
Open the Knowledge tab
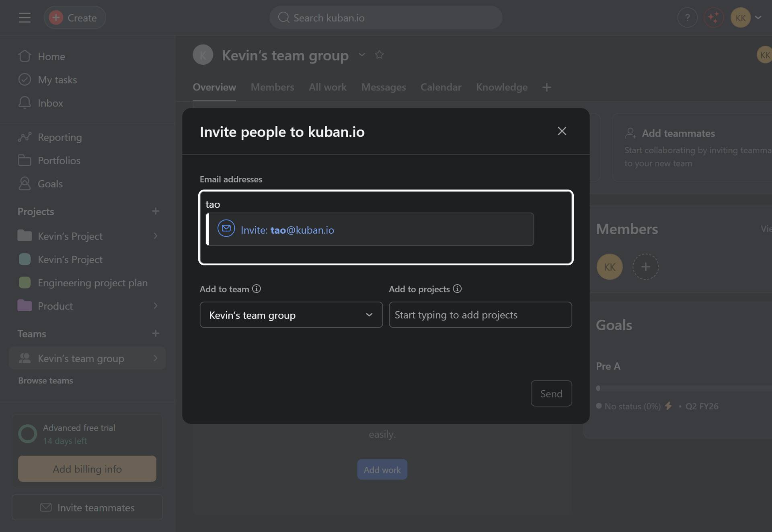[502, 87]
